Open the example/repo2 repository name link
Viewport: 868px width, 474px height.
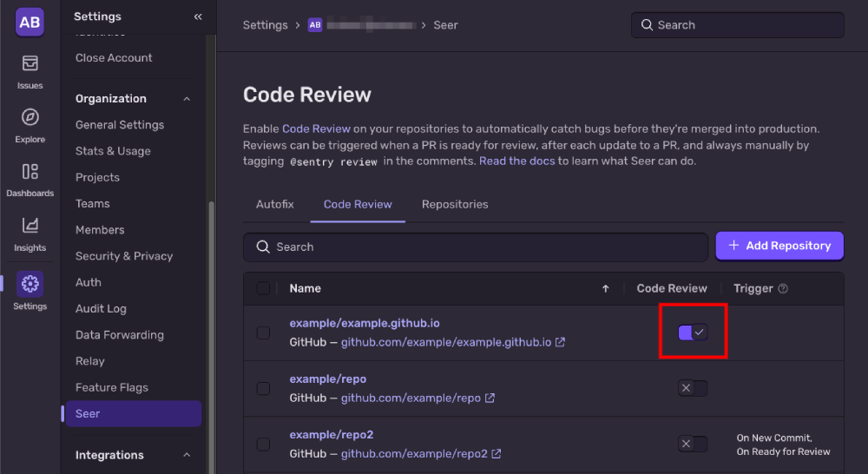pos(331,435)
